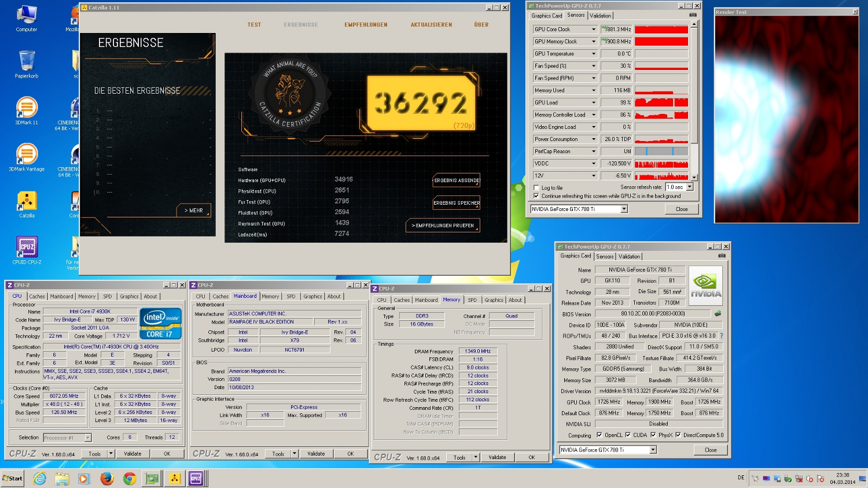Launch Firefox from the taskbar
The image size is (868, 488).
click(106, 478)
